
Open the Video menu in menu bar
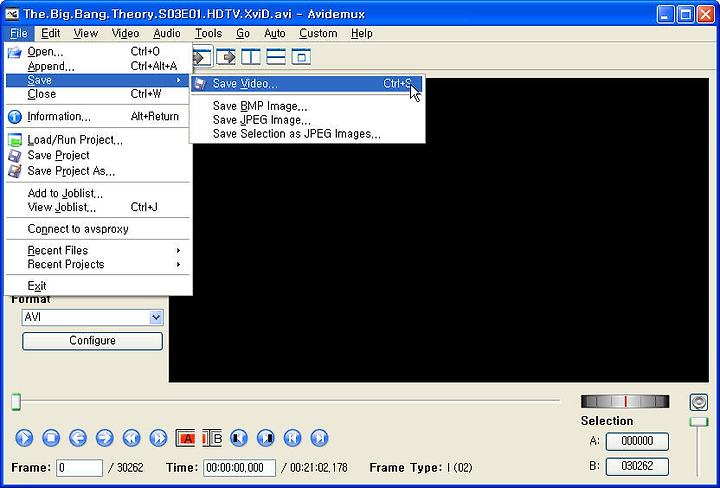coord(125,34)
